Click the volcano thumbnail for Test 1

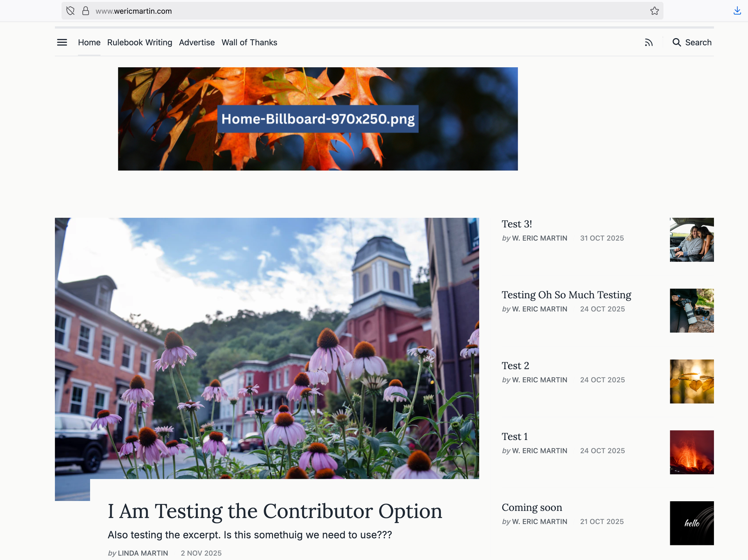[x=692, y=452]
